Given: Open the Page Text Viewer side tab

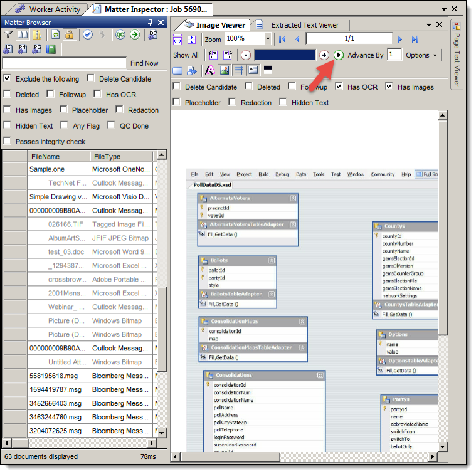Looking at the screenshot, I should coord(457,55).
